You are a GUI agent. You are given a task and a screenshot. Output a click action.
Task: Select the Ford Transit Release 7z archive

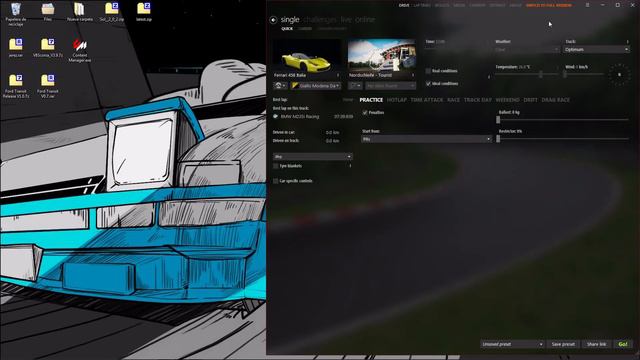tap(16, 86)
